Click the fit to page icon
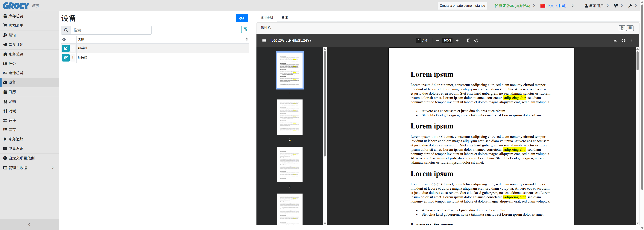Viewport: 644px width, 230px height. [x=469, y=40]
